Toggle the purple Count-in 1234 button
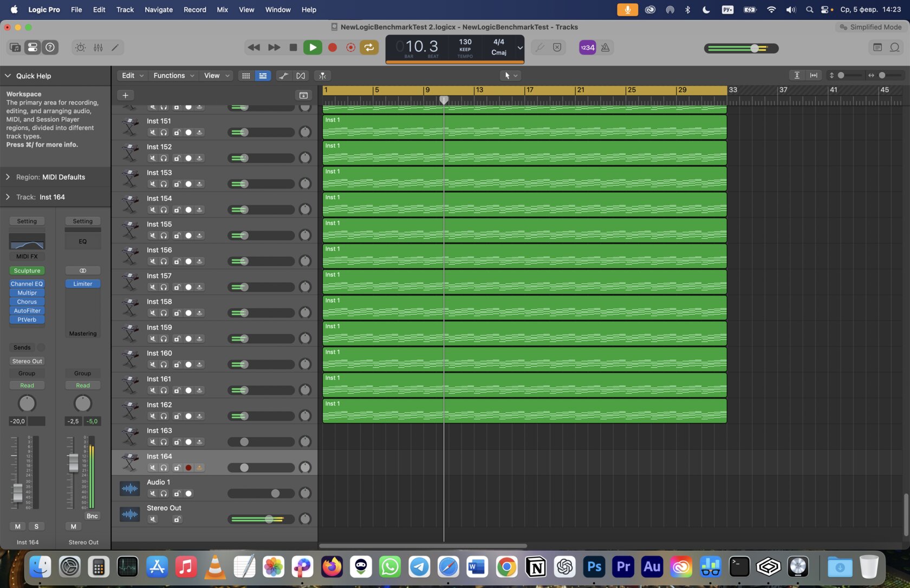The image size is (910, 588). 588,48
